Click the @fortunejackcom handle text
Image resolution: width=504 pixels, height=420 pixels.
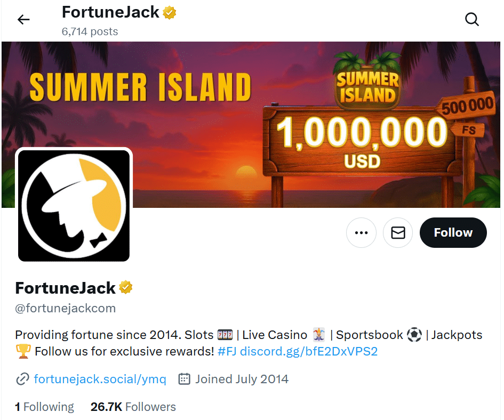[65, 308]
